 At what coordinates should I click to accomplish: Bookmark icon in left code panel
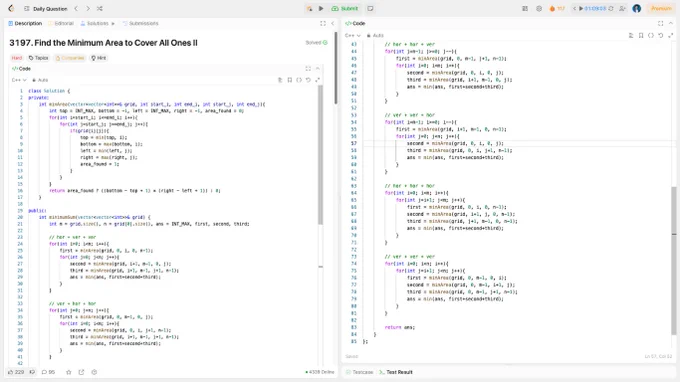[x=290, y=80]
